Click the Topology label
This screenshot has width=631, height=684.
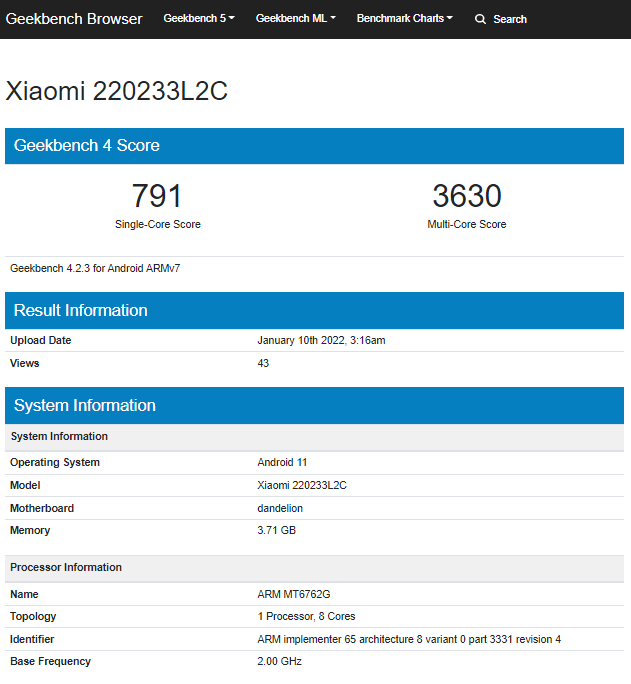pyautogui.click(x=33, y=616)
